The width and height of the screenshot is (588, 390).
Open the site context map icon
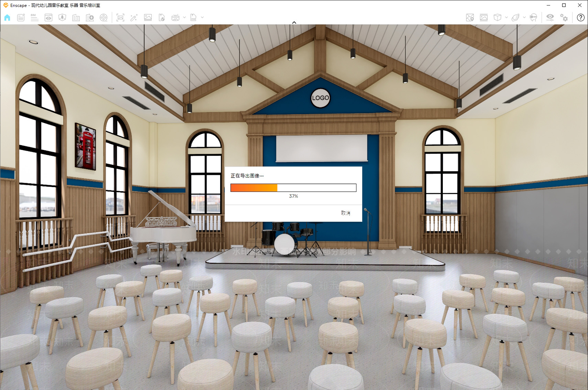[62, 18]
